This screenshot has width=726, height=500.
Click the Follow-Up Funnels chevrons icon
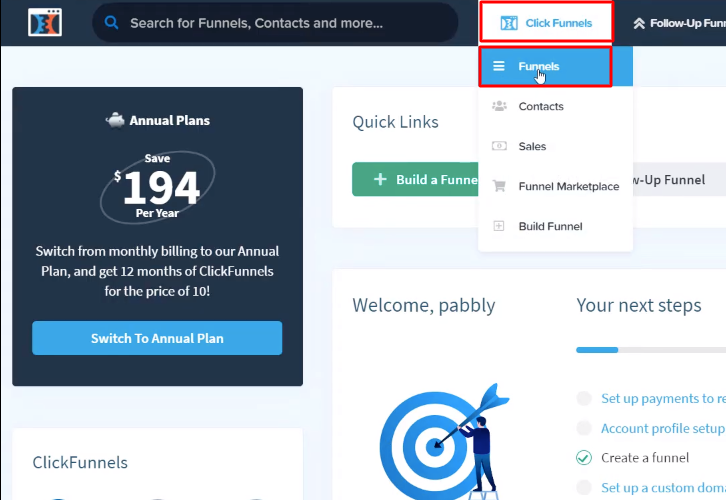click(639, 23)
